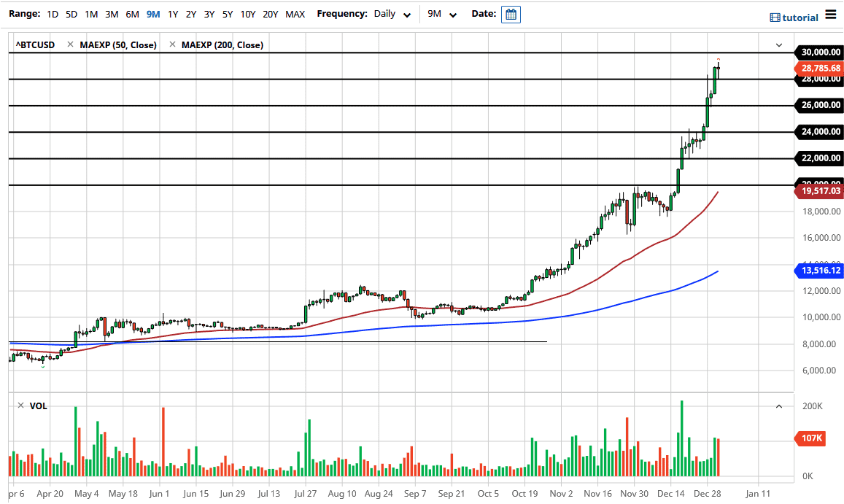Remove the MAEXP (200, Close) indicator

172,44
